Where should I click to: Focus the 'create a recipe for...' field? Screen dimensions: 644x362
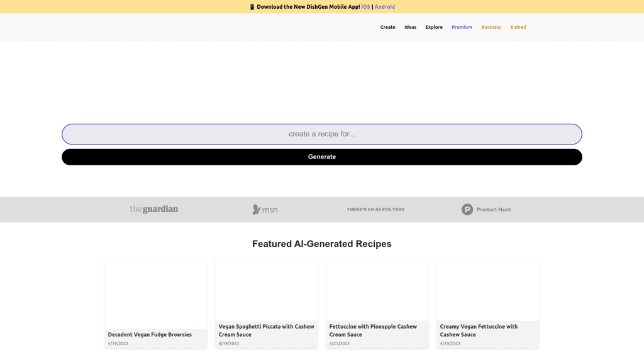(x=322, y=134)
